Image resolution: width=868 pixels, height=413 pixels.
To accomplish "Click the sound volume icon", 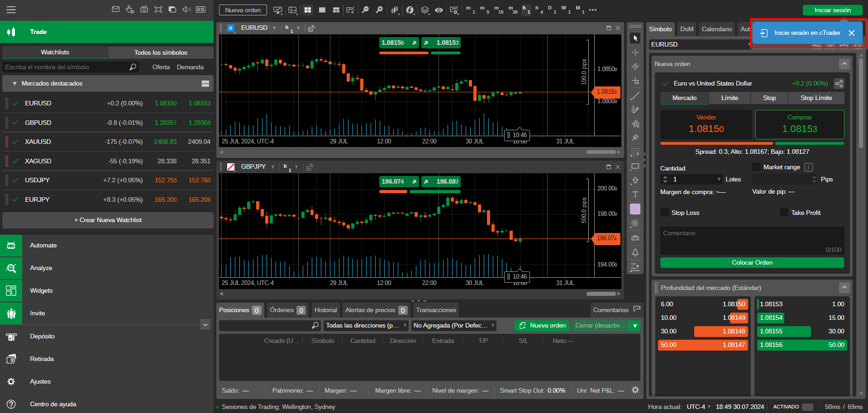I will (x=186, y=9).
